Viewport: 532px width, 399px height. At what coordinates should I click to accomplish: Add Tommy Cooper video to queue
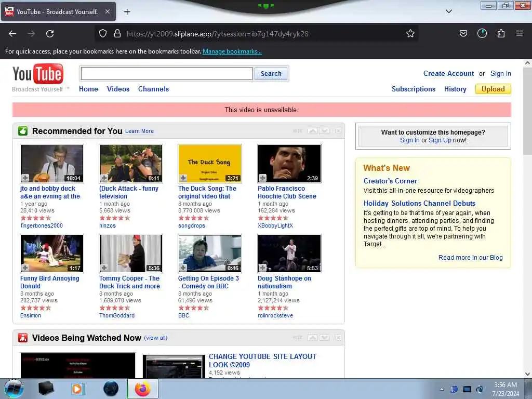click(x=104, y=268)
